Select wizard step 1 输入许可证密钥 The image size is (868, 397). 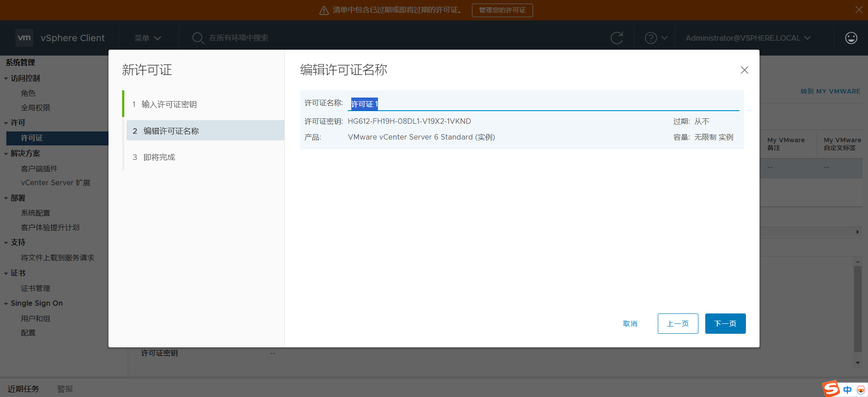tap(204, 104)
